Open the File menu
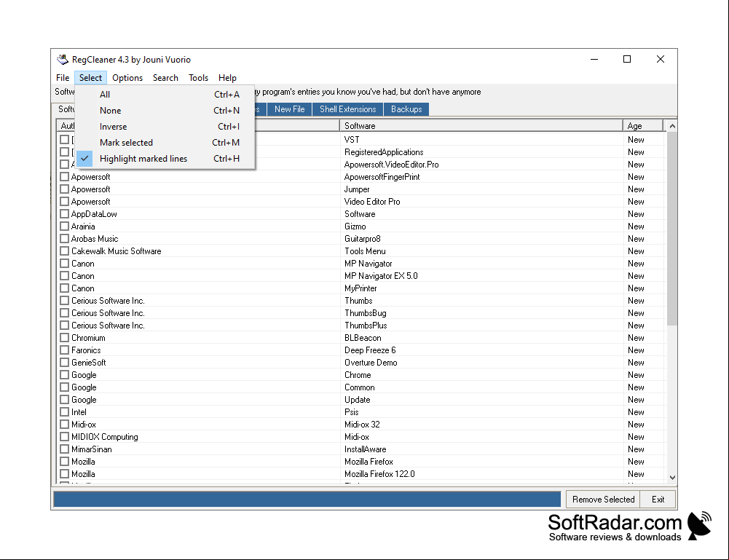This screenshot has height=560, width=729. pyautogui.click(x=63, y=78)
